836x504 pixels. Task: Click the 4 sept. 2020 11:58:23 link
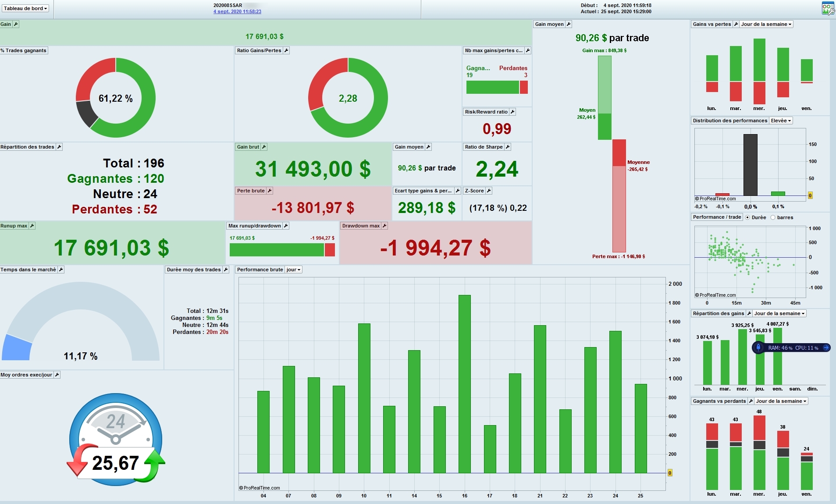(x=237, y=11)
